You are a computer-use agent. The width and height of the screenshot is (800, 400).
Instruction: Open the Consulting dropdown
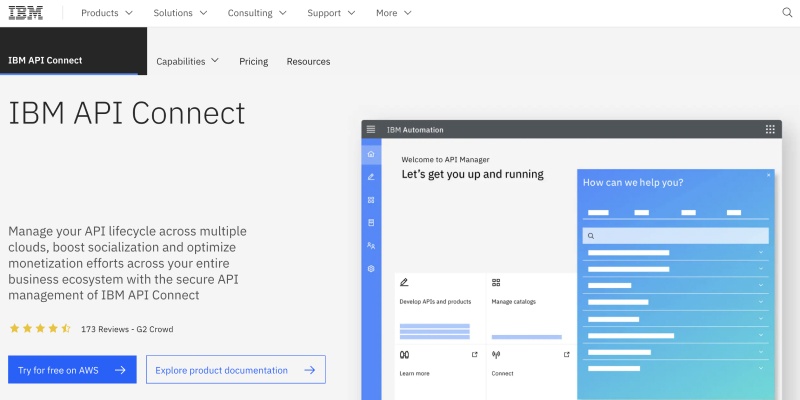257,13
